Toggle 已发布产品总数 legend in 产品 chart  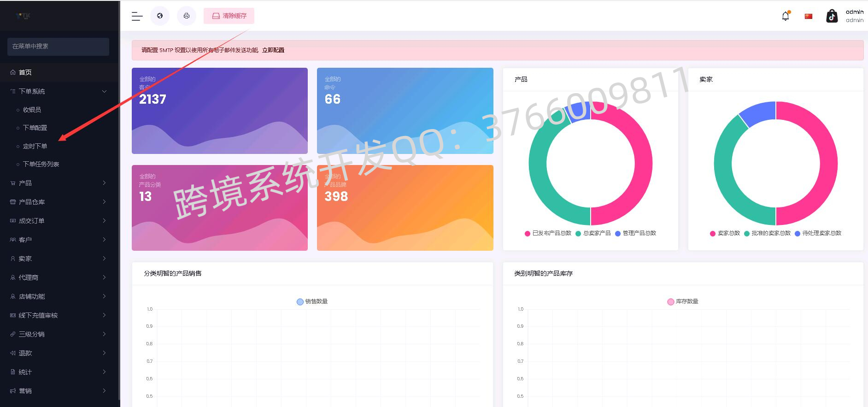[x=548, y=233]
